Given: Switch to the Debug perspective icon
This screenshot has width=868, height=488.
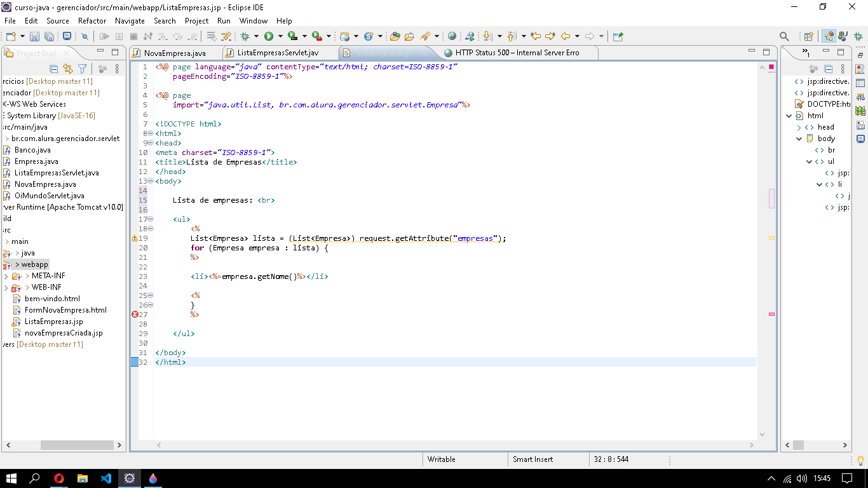Looking at the screenshot, I should click(858, 36).
